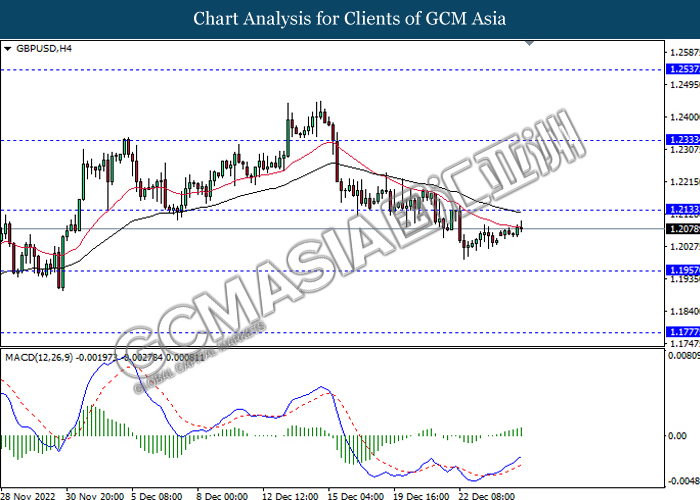Select the blue 1.2537 price level tag
This screenshot has height=500, width=700.
(683, 69)
